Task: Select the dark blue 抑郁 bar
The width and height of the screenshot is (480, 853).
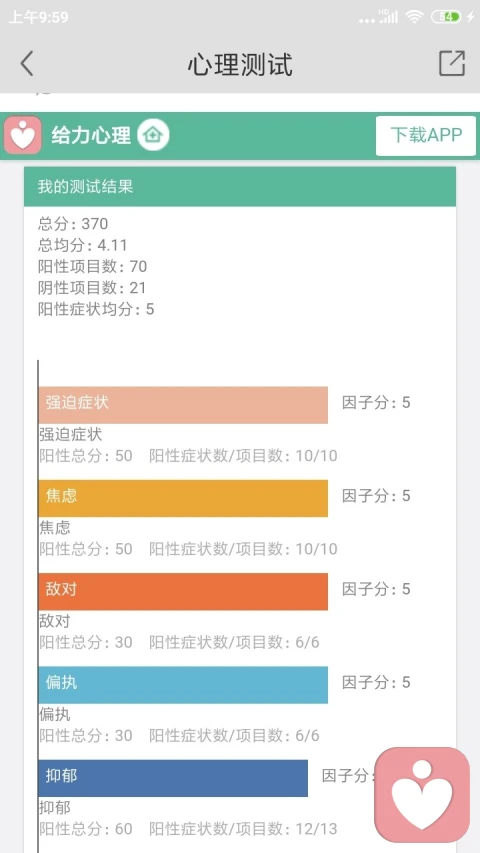Action: (x=173, y=778)
